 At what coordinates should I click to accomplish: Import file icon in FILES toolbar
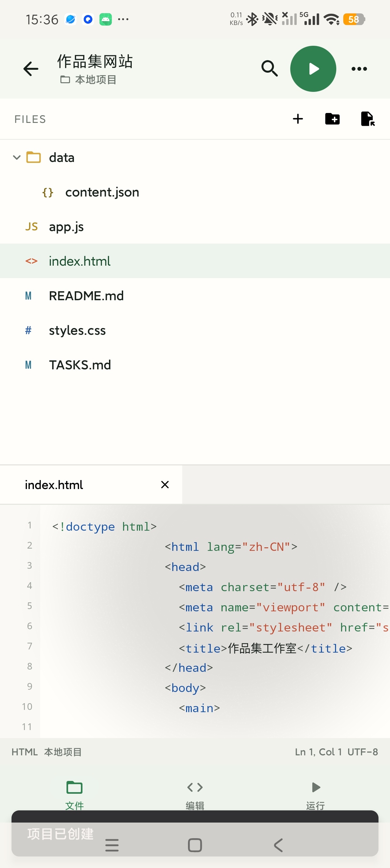tap(368, 119)
